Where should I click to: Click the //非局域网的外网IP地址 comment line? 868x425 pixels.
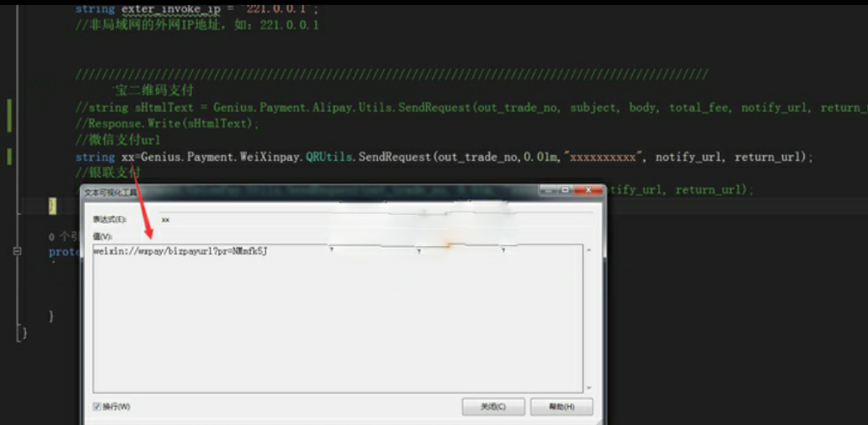[197, 25]
